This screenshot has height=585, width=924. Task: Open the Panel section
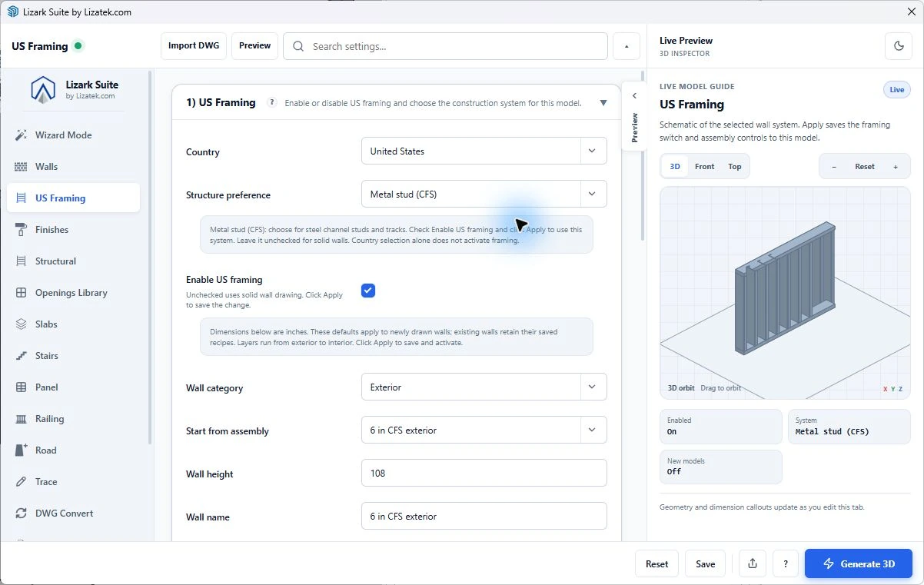(x=73, y=387)
